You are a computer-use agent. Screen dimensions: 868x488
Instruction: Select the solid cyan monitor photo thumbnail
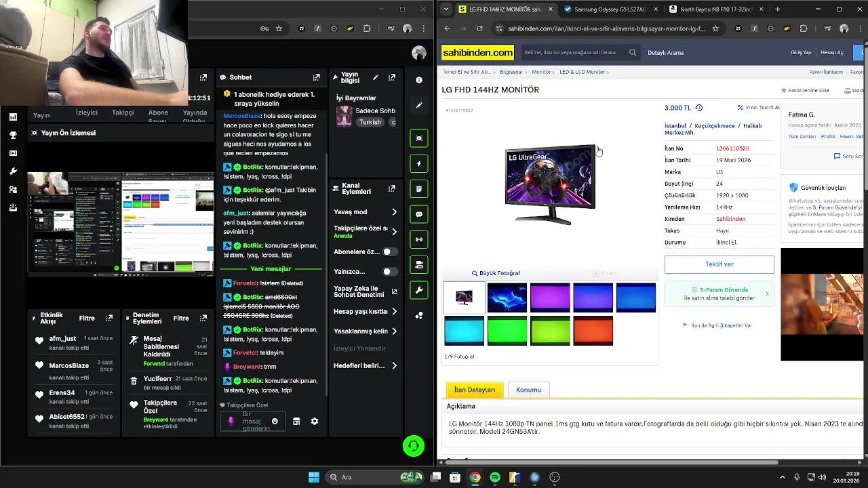click(465, 331)
